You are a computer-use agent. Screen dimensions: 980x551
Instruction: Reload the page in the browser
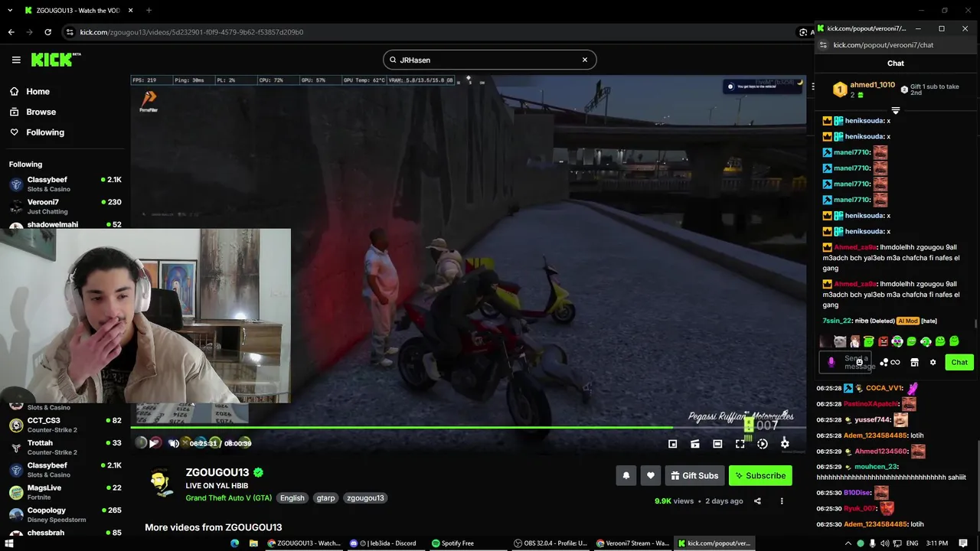pos(47,32)
